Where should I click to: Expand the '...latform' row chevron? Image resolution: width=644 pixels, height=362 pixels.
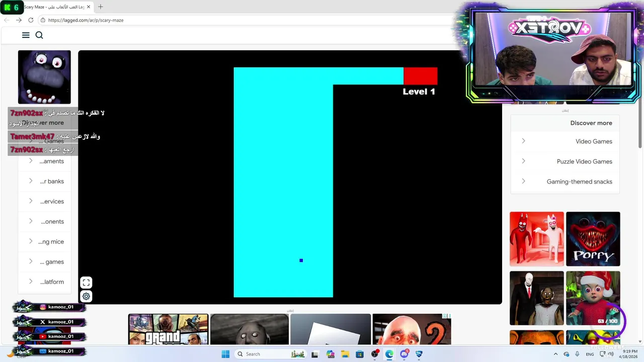click(31, 282)
